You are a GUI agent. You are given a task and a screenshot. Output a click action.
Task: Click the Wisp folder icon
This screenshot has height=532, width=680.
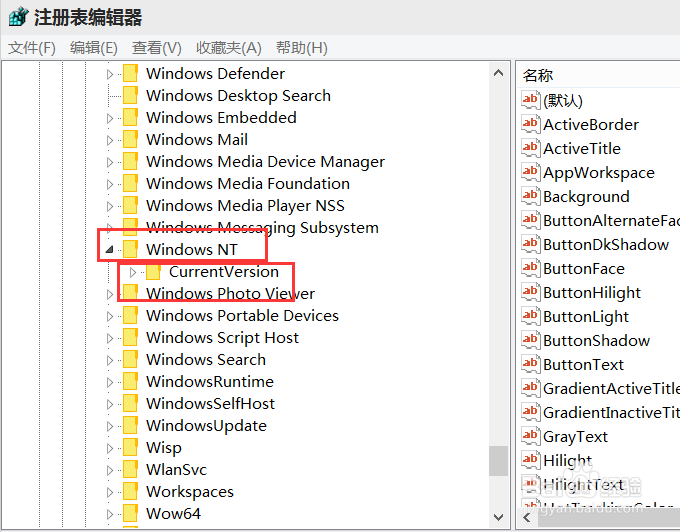click(131, 447)
